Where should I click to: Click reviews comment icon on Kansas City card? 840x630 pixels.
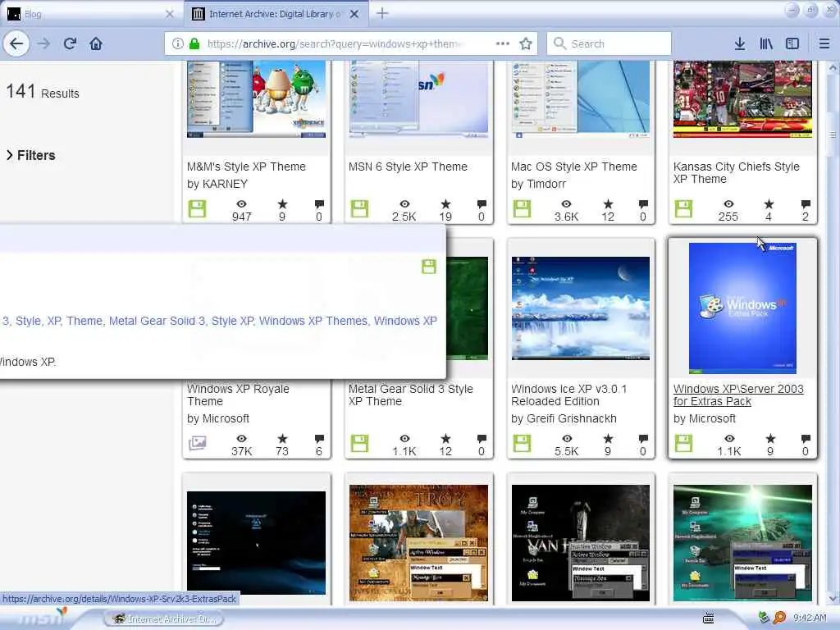(806, 204)
